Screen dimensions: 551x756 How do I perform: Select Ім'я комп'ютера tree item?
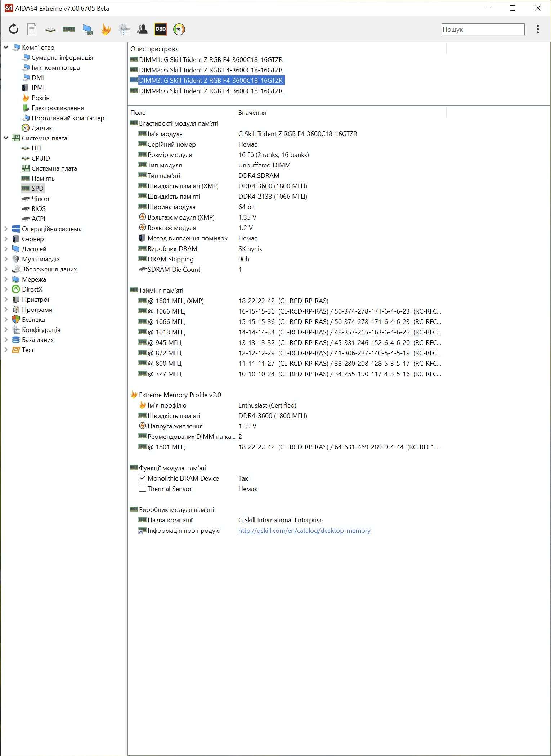[55, 68]
